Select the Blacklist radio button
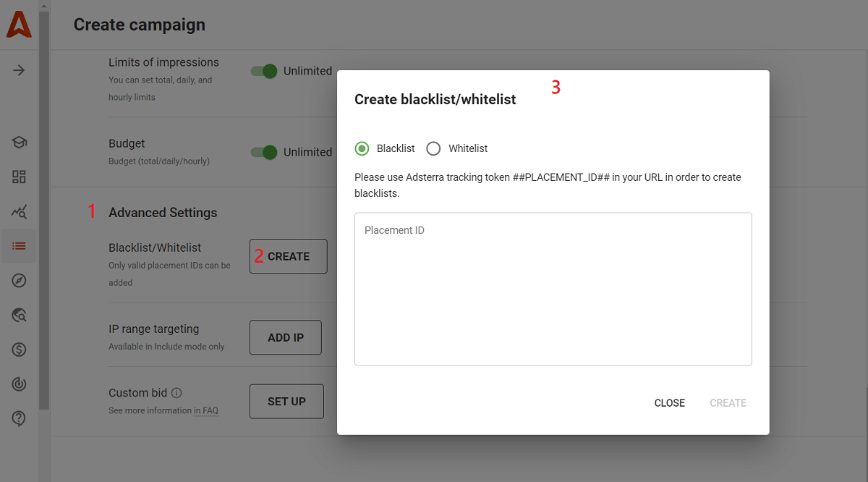The image size is (868, 482). (x=361, y=148)
